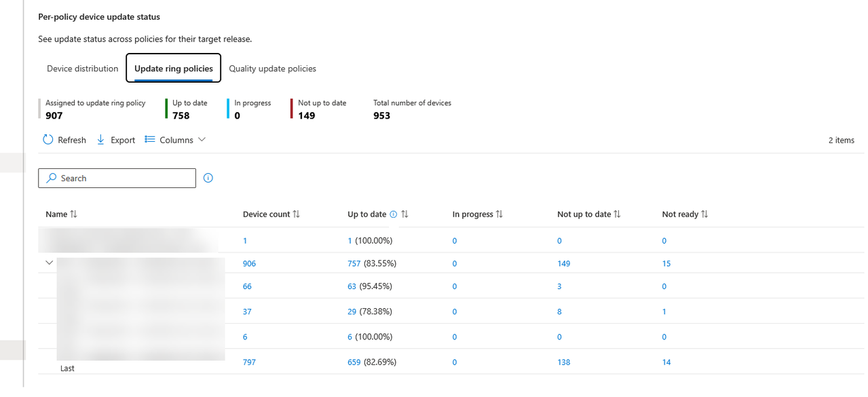Open the 906 device count link
This screenshot has width=868, height=397.
click(x=249, y=264)
